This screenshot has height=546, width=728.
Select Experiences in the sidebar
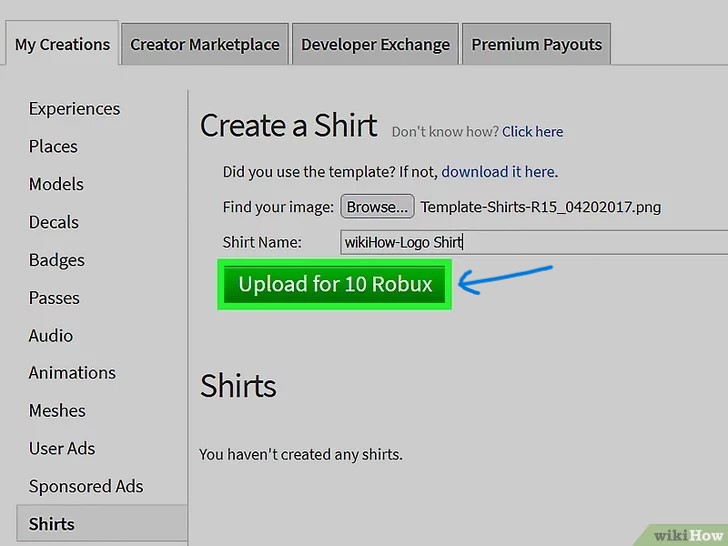coord(74,109)
